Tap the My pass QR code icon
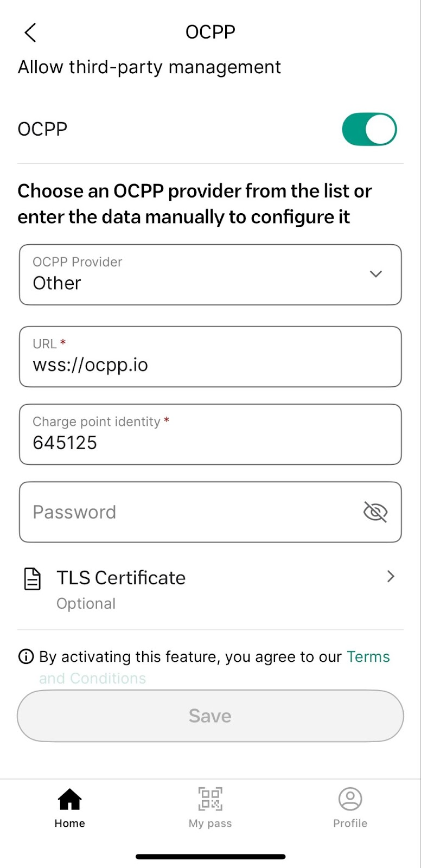Screen dimensions: 421x868 (x=210, y=799)
